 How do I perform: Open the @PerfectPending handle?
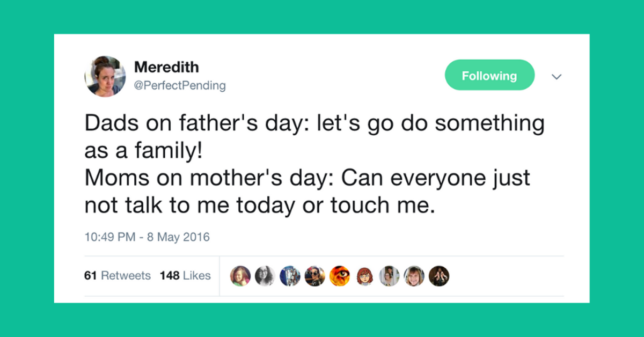tap(180, 85)
